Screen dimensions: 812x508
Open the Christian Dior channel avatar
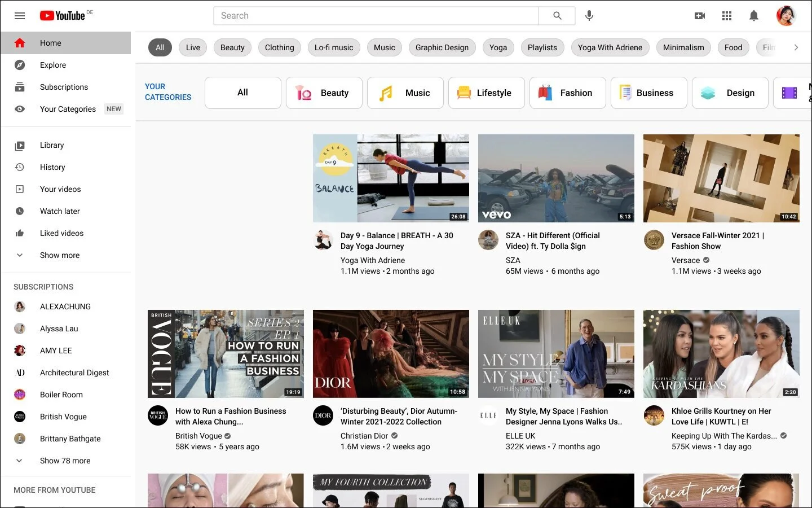[x=323, y=415]
